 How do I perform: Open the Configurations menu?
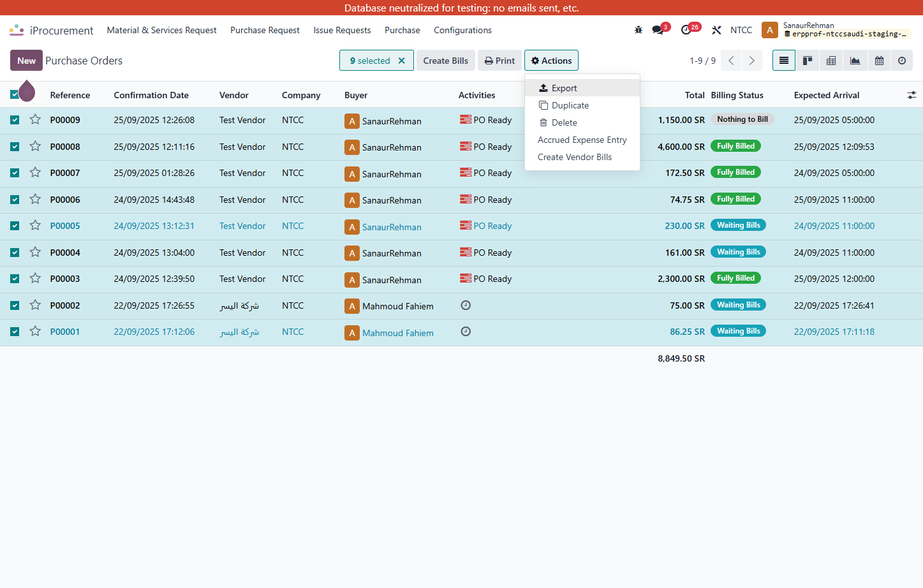(462, 30)
